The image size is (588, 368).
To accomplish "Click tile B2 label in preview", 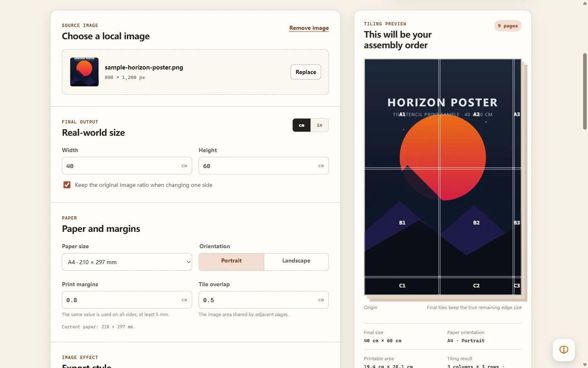I will coord(477,223).
